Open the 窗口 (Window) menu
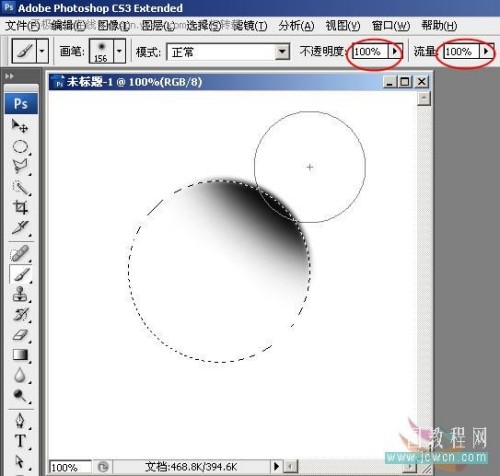 (391, 26)
